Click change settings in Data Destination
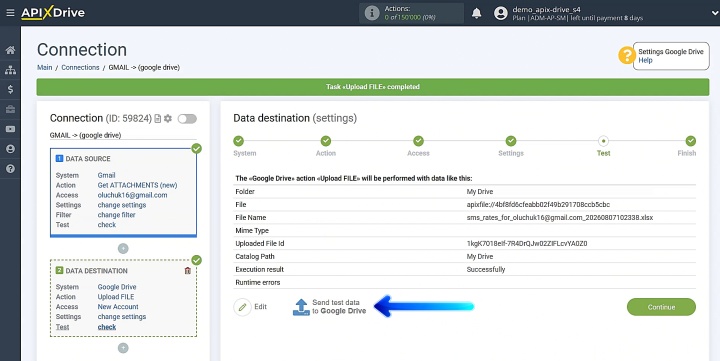 click(x=122, y=317)
